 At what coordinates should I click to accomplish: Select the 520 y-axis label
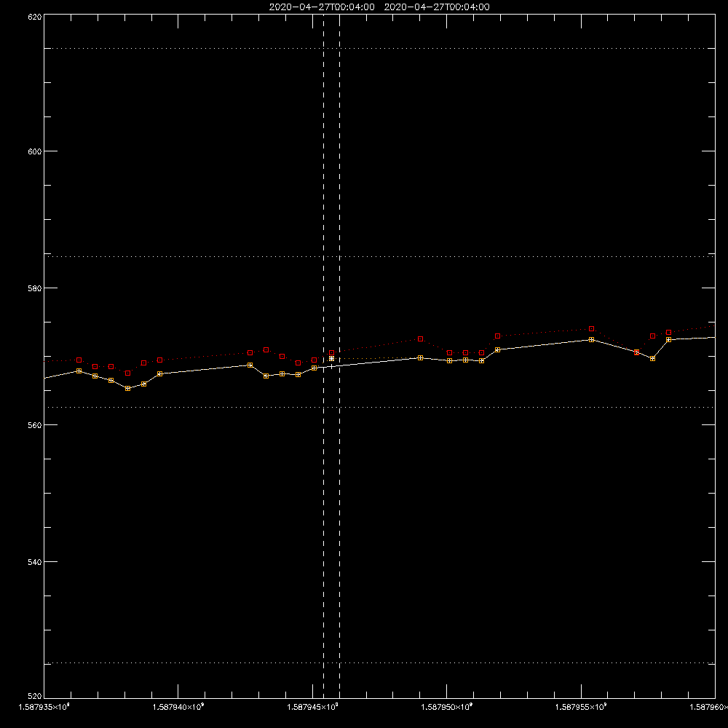coord(35,696)
